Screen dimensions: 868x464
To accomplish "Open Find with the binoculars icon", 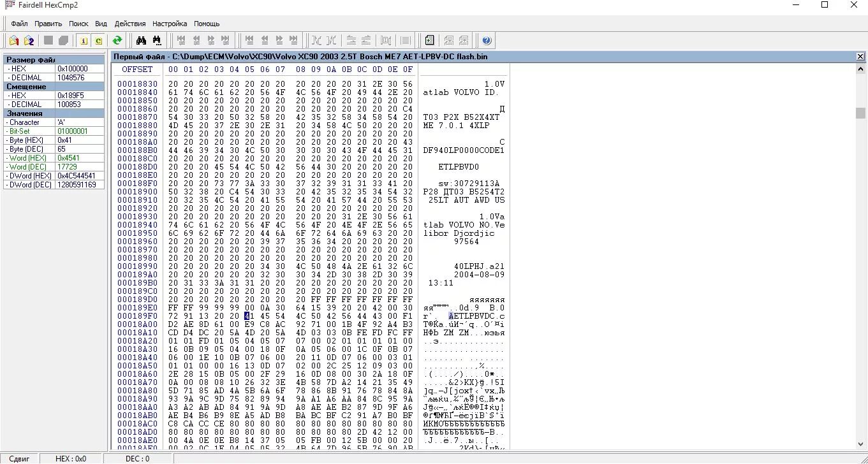I will (142, 41).
